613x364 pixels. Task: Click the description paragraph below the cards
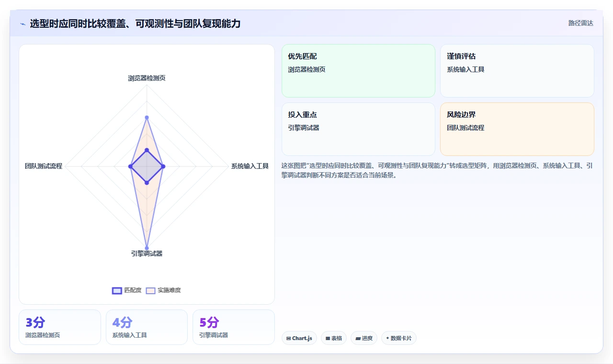pos(438,170)
